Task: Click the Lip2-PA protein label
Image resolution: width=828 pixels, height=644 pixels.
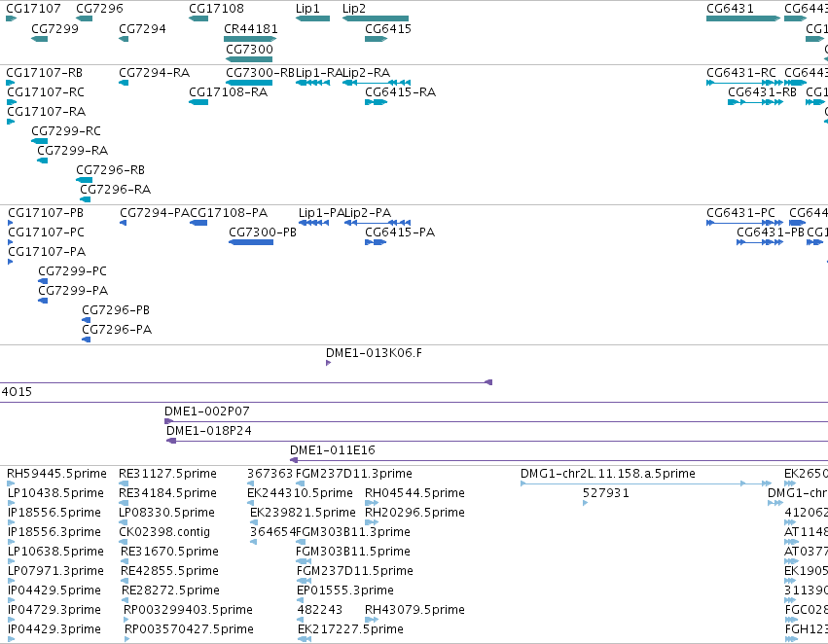Action: (368, 213)
